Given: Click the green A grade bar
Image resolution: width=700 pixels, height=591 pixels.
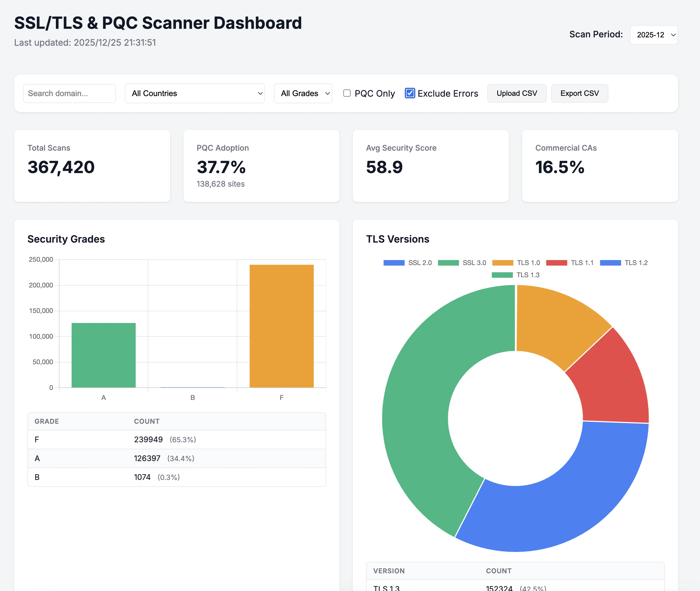Looking at the screenshot, I should [103, 355].
